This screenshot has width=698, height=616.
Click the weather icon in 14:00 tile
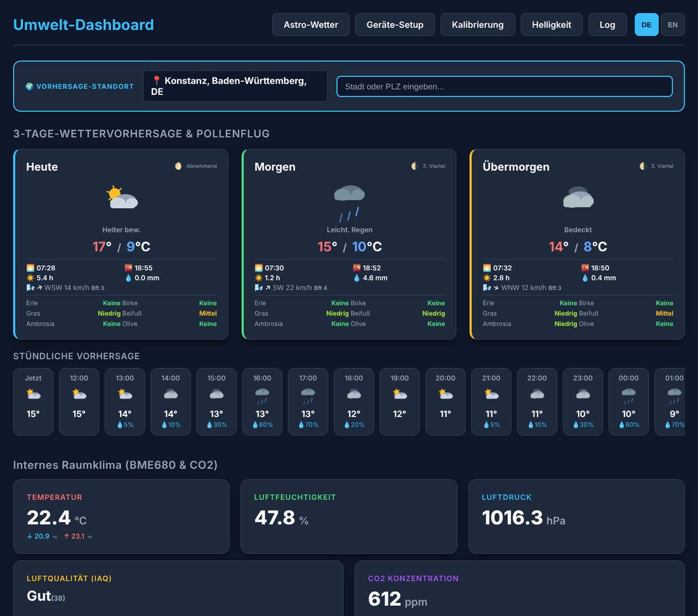tap(171, 394)
